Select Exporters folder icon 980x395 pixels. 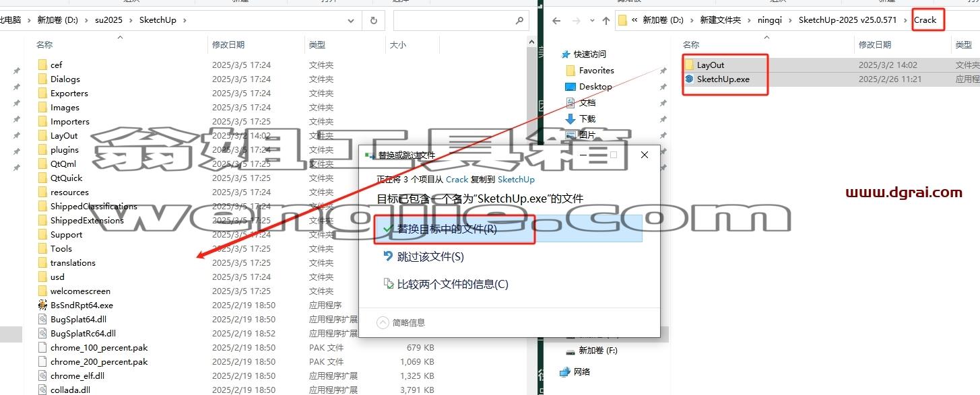tap(43, 93)
